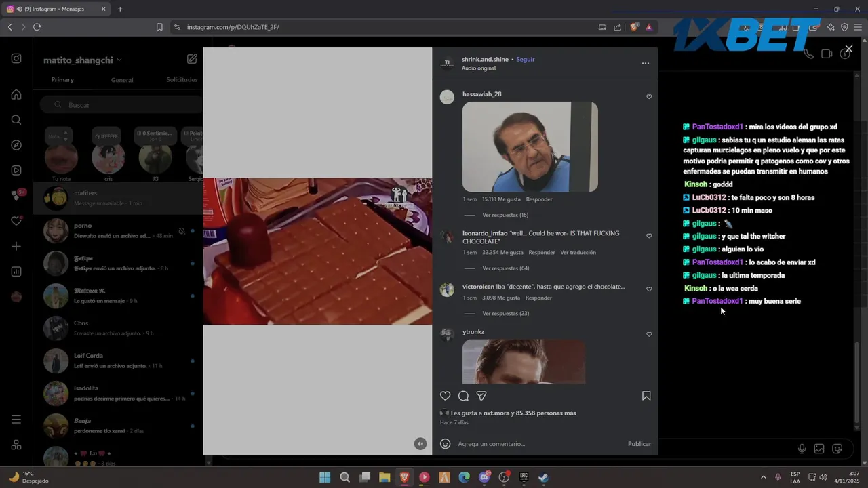The height and width of the screenshot is (488, 868).
Task: Open Messages icon with 9+ badge
Action: point(18,195)
